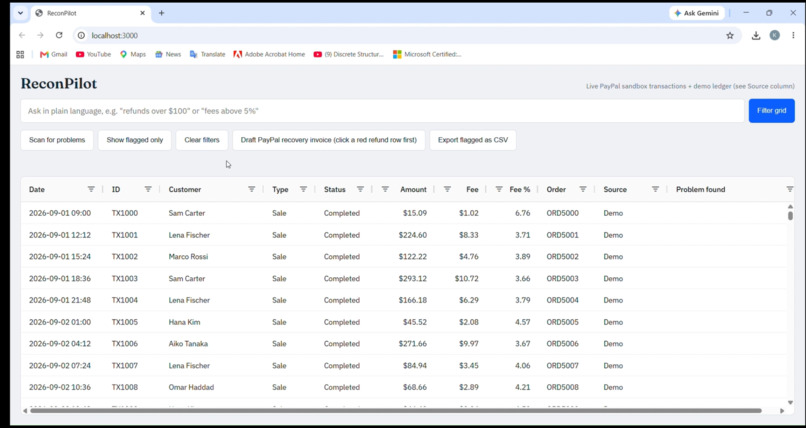Select the ReconPilot browser tab

click(90, 13)
